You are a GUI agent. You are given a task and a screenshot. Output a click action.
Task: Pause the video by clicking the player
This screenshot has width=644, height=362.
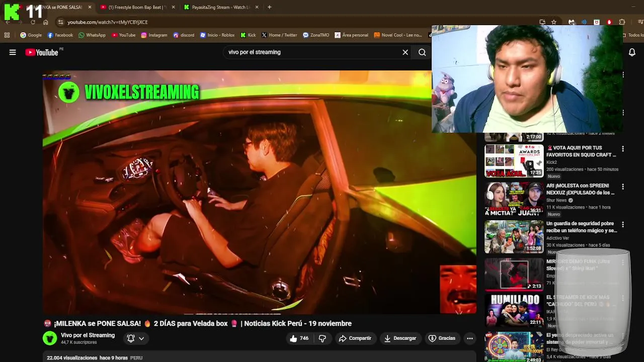[x=259, y=192]
